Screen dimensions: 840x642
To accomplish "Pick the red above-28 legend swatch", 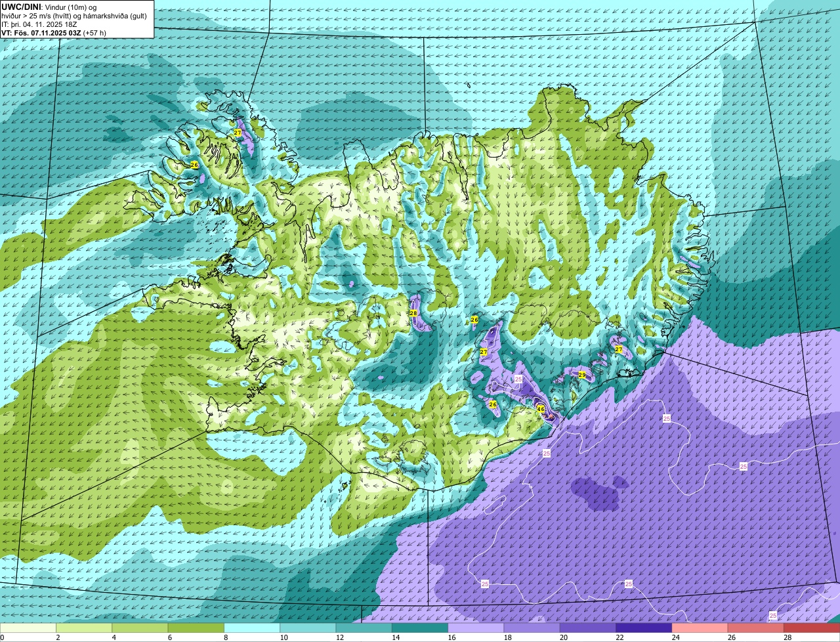I will click(812, 628).
